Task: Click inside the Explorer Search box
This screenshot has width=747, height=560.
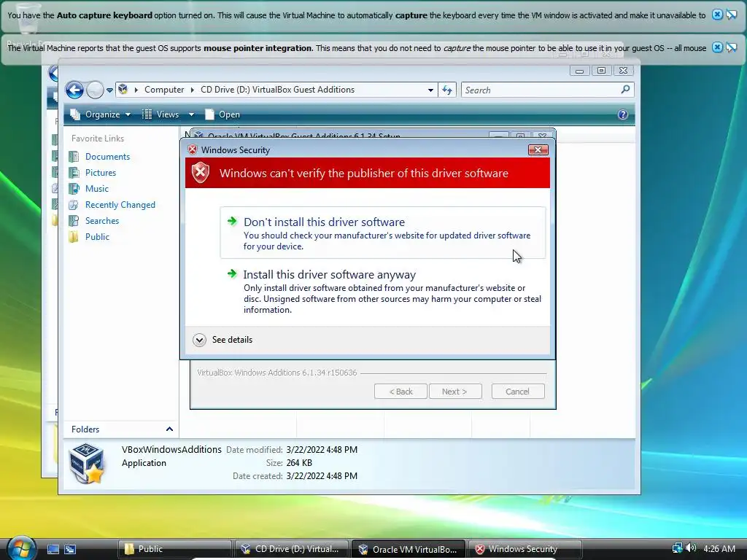Action: pos(541,90)
